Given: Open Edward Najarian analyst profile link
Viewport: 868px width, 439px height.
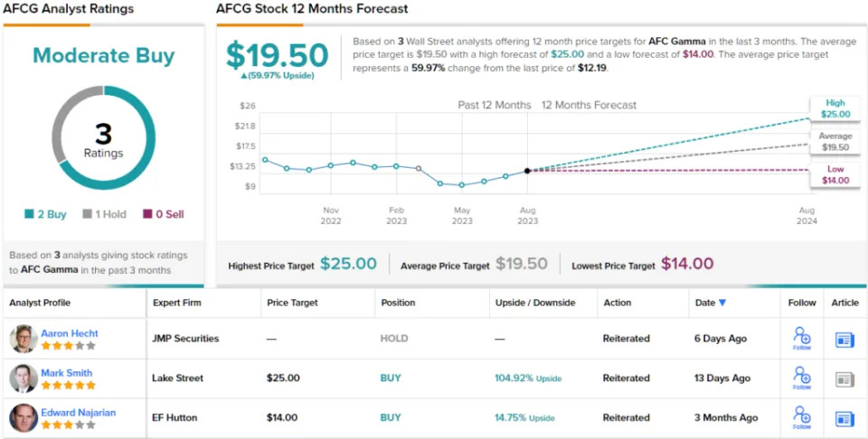Looking at the screenshot, I should [78, 412].
